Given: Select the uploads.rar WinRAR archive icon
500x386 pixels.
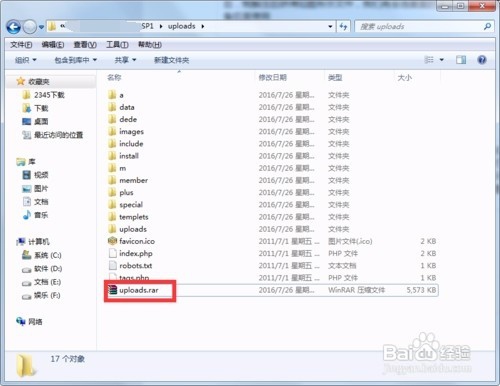Looking at the screenshot, I should [x=113, y=290].
